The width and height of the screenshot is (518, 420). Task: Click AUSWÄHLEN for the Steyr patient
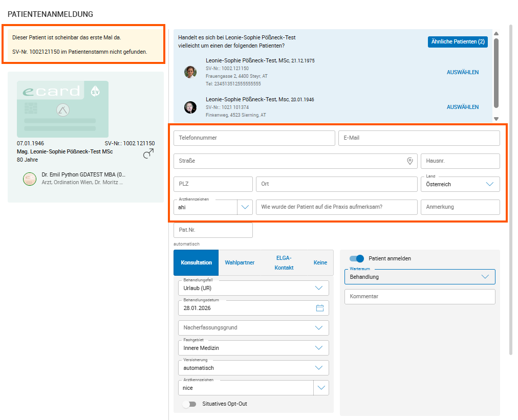(x=463, y=73)
